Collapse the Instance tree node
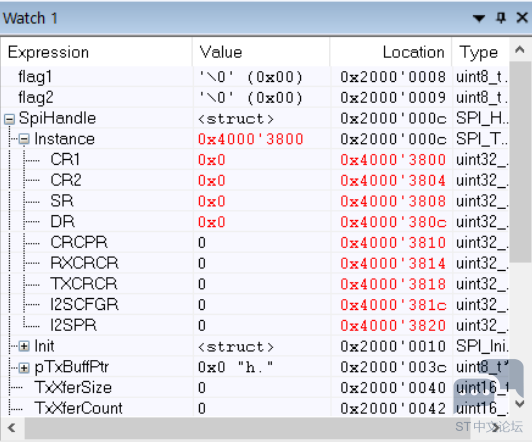The image size is (532, 442). (24, 139)
